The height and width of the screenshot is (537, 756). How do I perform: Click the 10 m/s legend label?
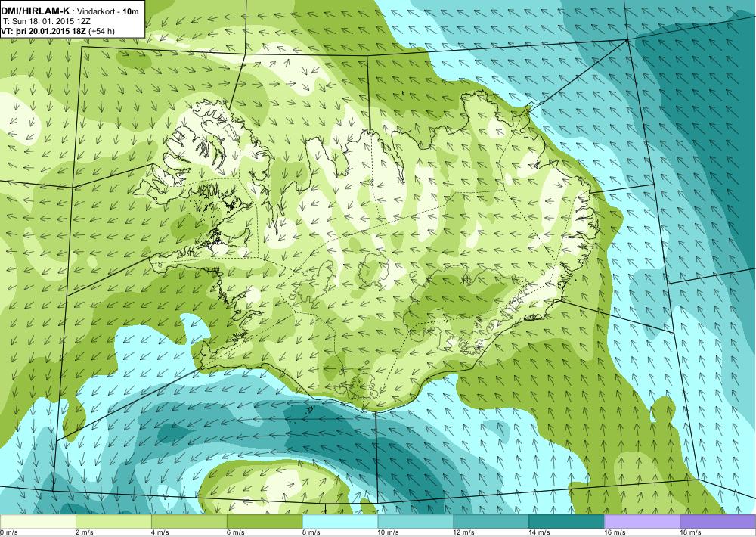[389, 532]
